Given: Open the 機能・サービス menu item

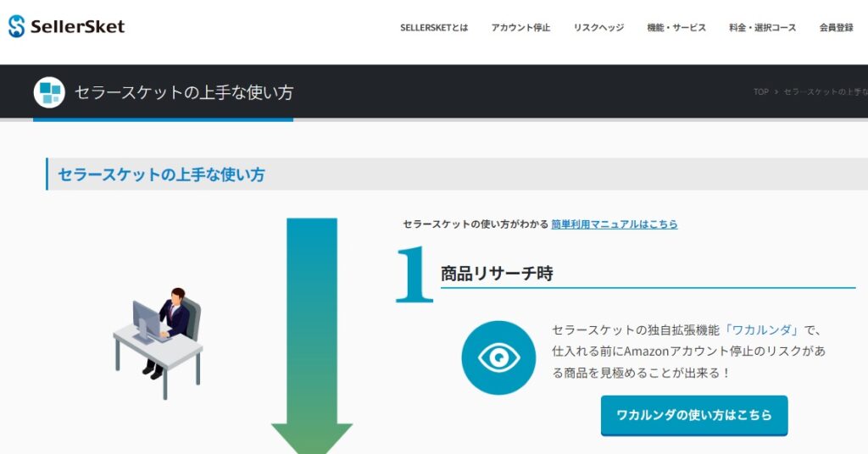Looking at the screenshot, I should point(676,28).
